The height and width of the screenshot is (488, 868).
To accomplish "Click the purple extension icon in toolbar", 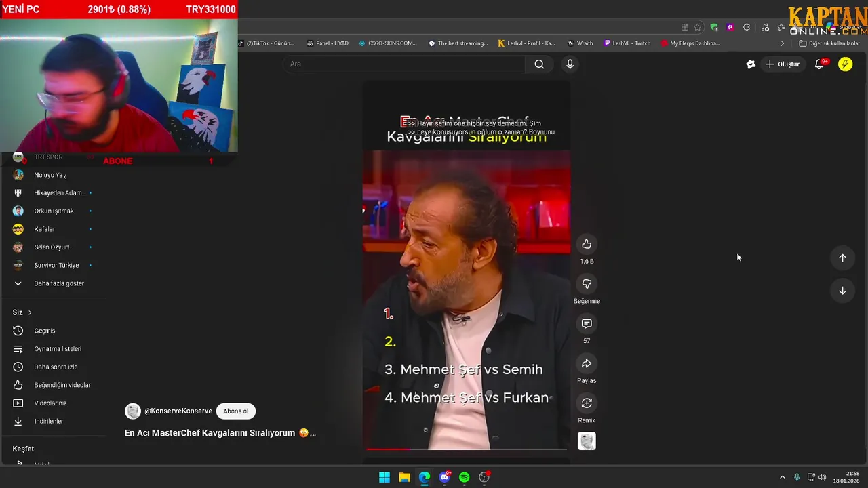I will 730,27.
